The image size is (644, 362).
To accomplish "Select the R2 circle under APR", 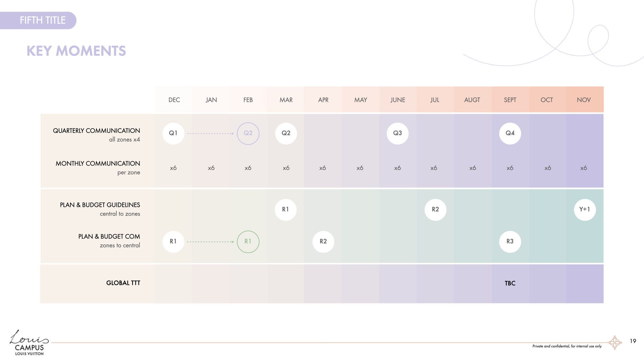I will pos(323,242).
